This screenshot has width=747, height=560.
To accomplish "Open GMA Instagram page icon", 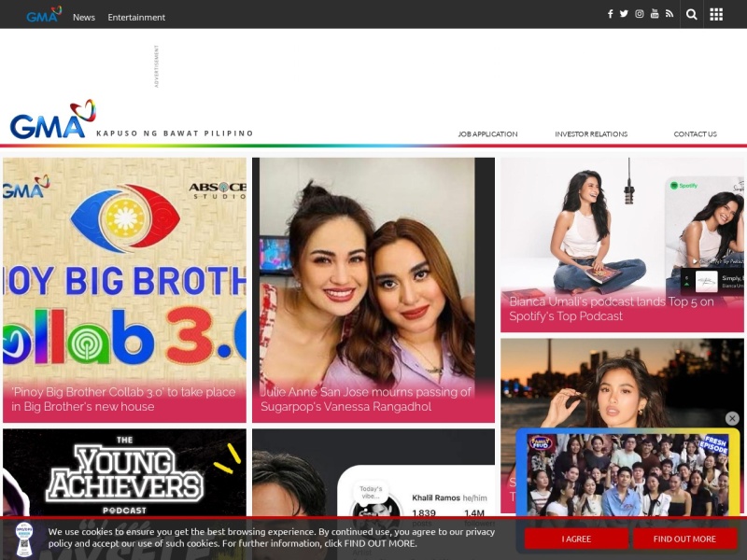I will point(640,14).
